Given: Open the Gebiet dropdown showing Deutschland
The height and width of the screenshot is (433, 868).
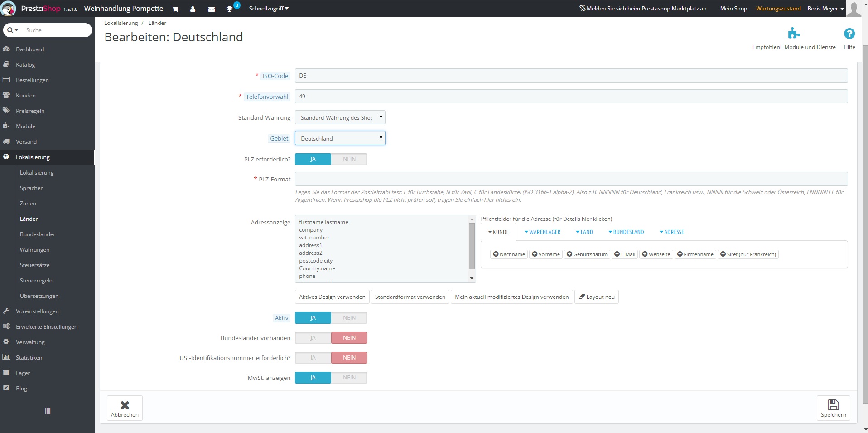Looking at the screenshot, I should [340, 138].
